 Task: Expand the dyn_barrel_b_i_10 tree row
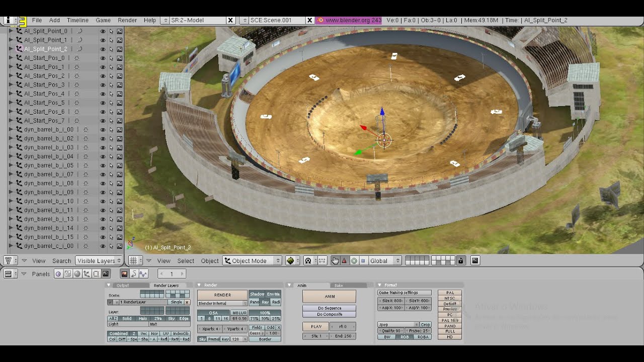click(x=11, y=201)
